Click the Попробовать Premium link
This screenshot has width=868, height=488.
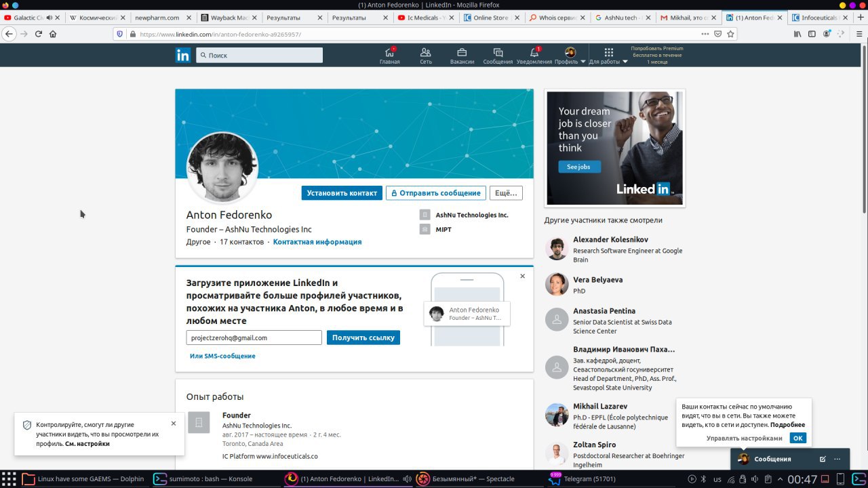click(x=657, y=55)
